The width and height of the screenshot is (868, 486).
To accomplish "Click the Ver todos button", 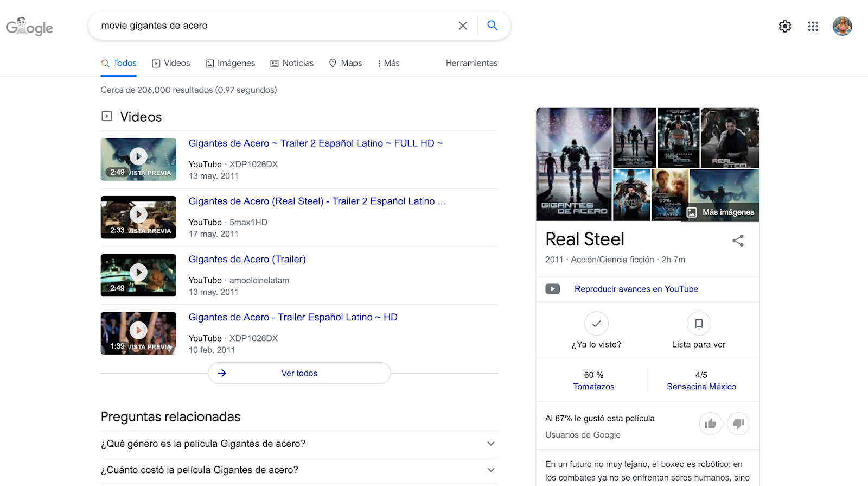I will pyautogui.click(x=299, y=373).
